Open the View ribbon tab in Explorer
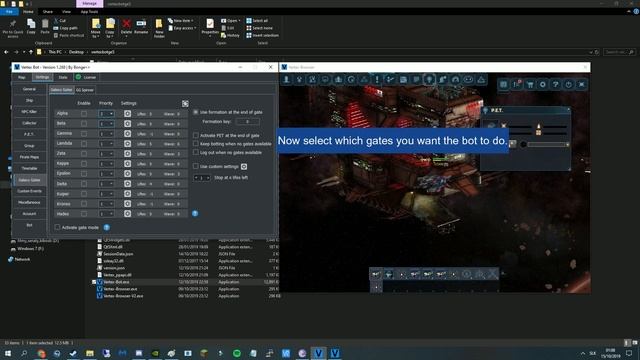Image resolution: width=640 pixels, height=360 pixels. point(66,12)
